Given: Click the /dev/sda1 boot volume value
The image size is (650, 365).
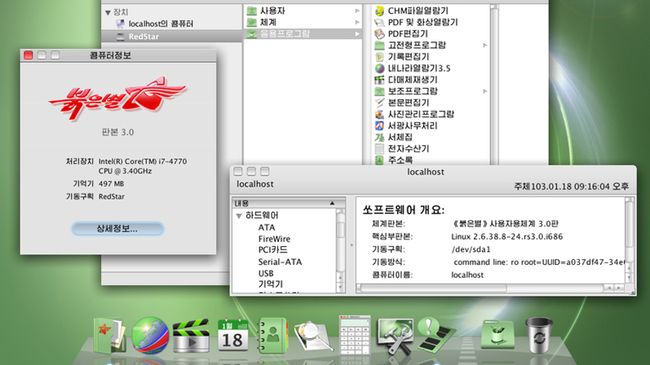Looking at the screenshot, I should click(471, 249).
